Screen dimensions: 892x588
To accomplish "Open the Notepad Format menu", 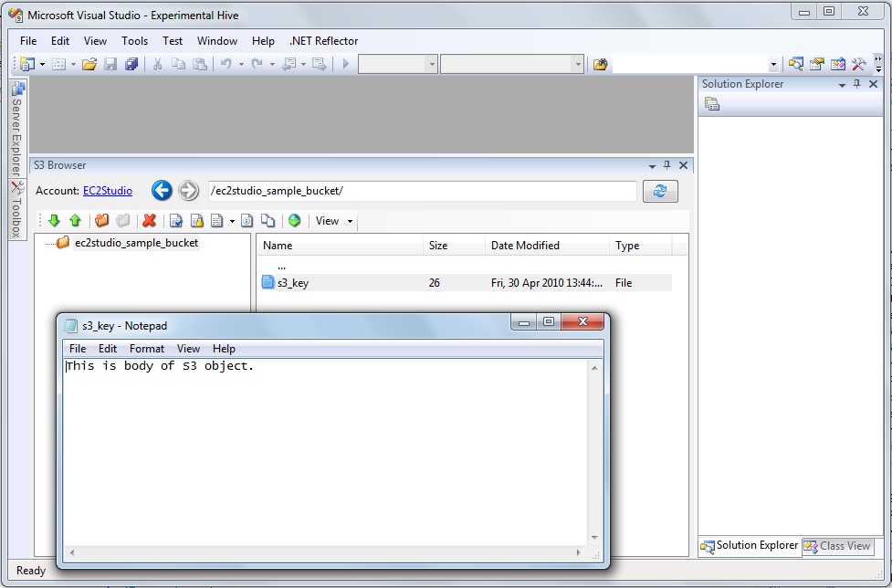I will coord(147,349).
